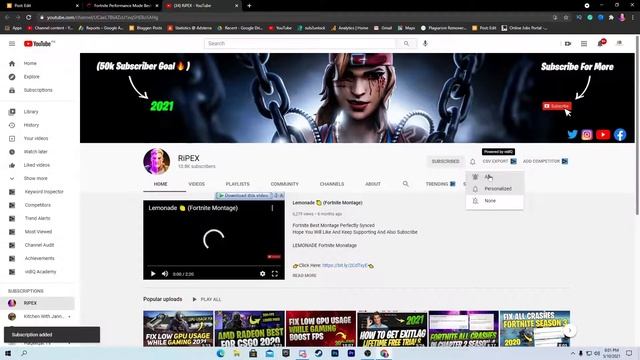Open the featured video three-dot menu
This screenshot has height=360, width=640.
pyautogui.click(x=272, y=208)
